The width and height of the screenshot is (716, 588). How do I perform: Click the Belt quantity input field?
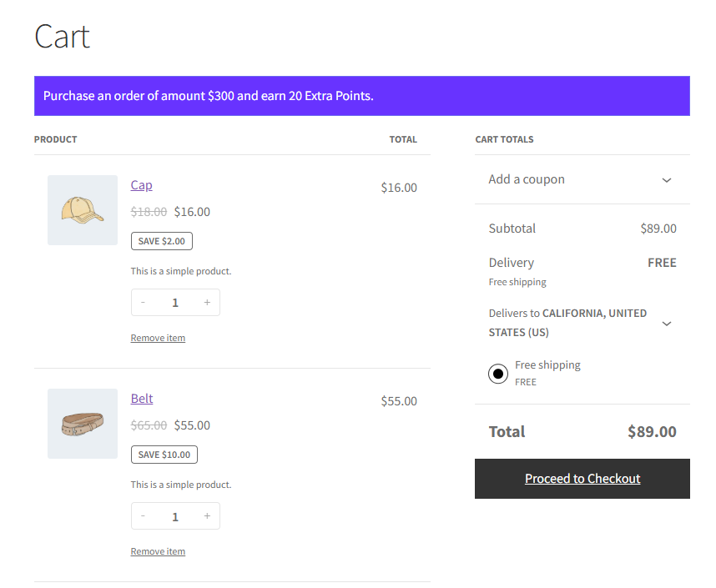175,516
